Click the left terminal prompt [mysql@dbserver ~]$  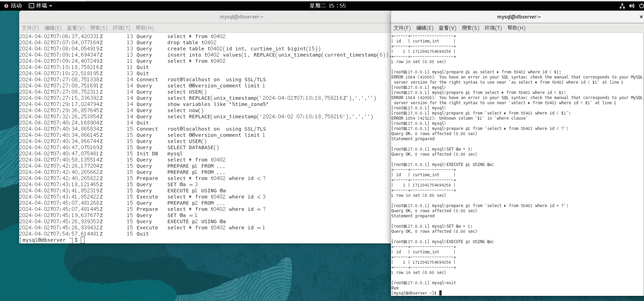[x=49, y=240]
